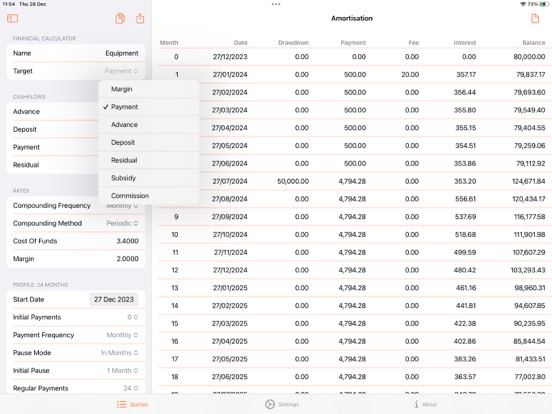552x414 pixels.
Task: Open the Initial Payments picker
Action: click(x=132, y=317)
